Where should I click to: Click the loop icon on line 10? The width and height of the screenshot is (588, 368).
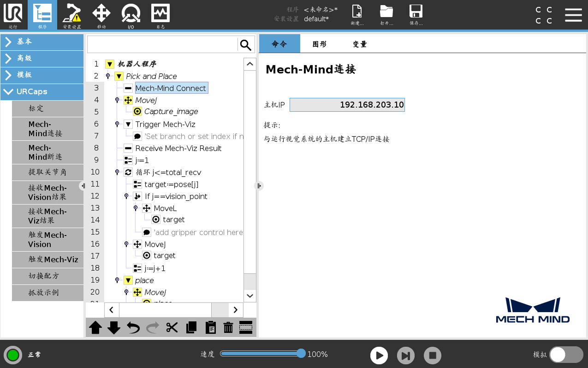128,172
